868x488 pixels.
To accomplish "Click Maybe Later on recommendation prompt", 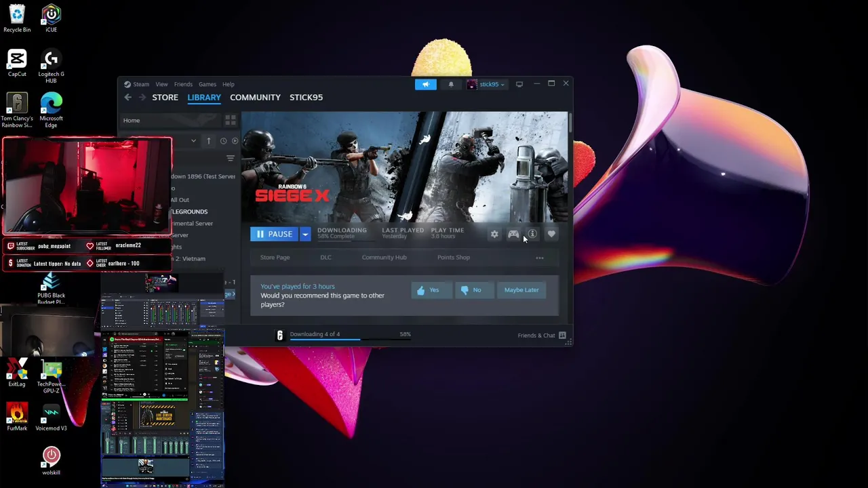I will coord(521,290).
